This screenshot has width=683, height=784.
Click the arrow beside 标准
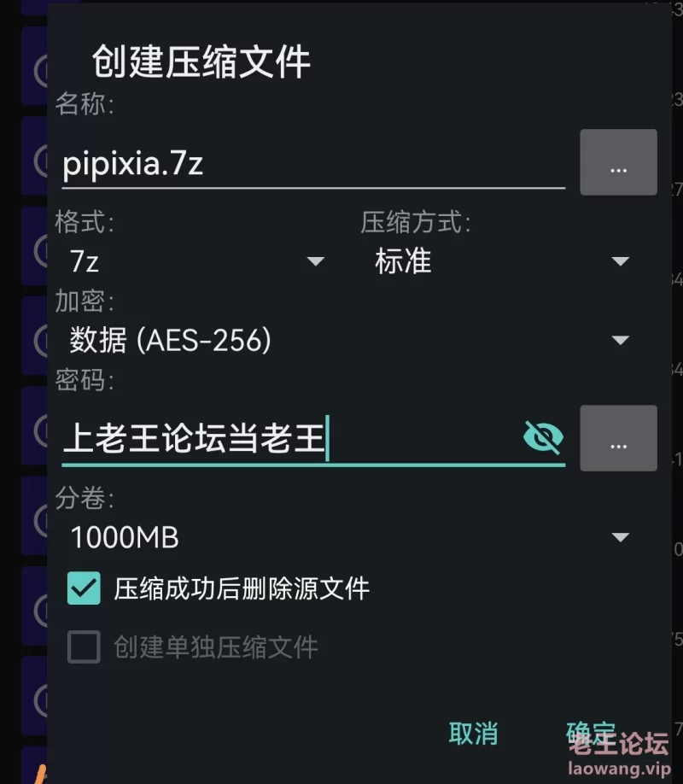pos(621,261)
